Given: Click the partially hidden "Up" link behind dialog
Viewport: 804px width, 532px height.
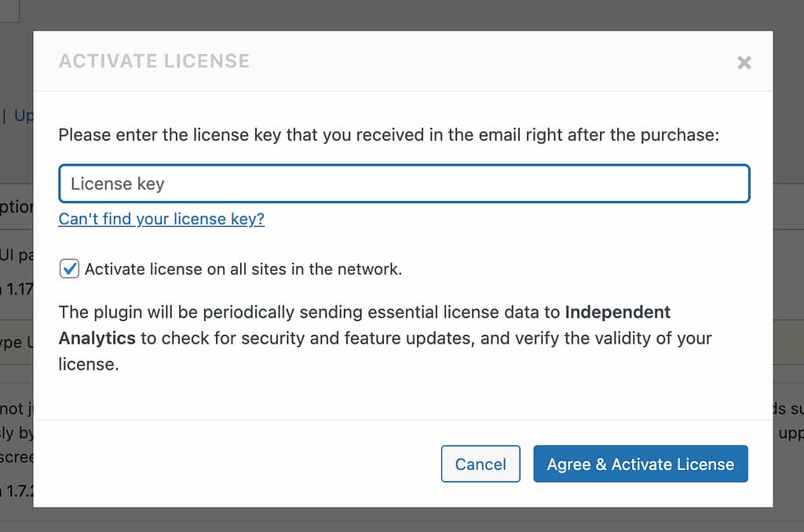Looking at the screenshot, I should click(24, 115).
